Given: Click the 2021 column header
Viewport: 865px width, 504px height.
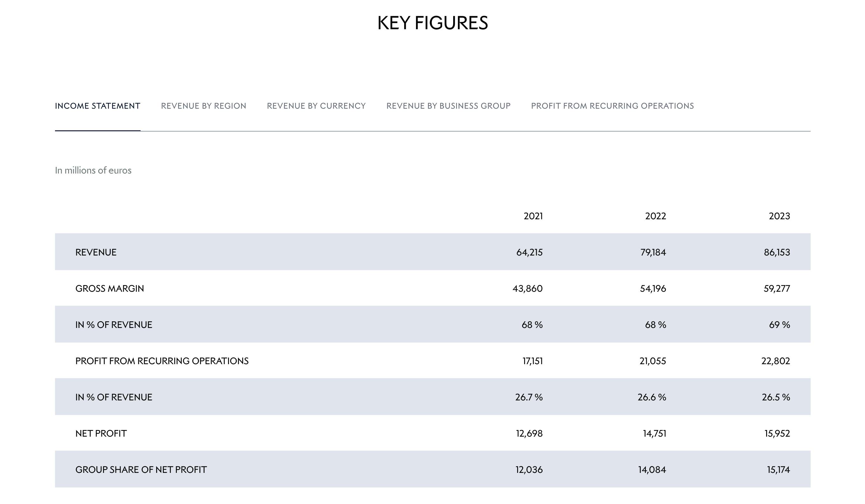Looking at the screenshot, I should point(533,216).
